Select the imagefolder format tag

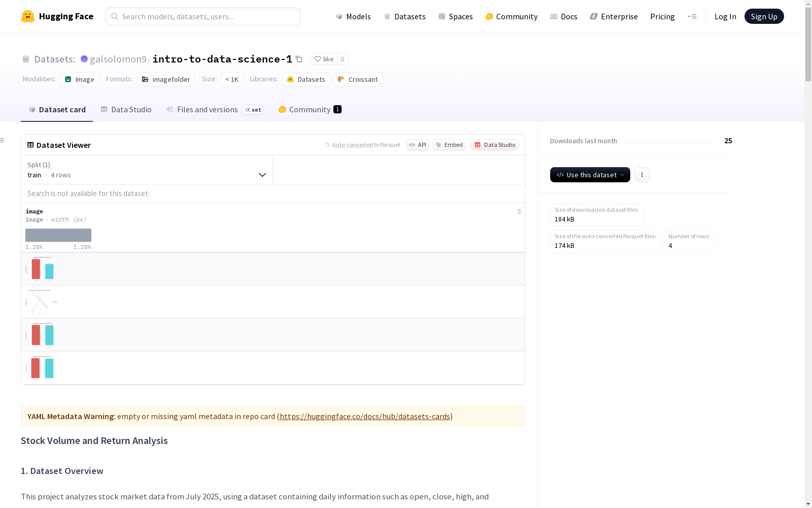click(x=166, y=79)
